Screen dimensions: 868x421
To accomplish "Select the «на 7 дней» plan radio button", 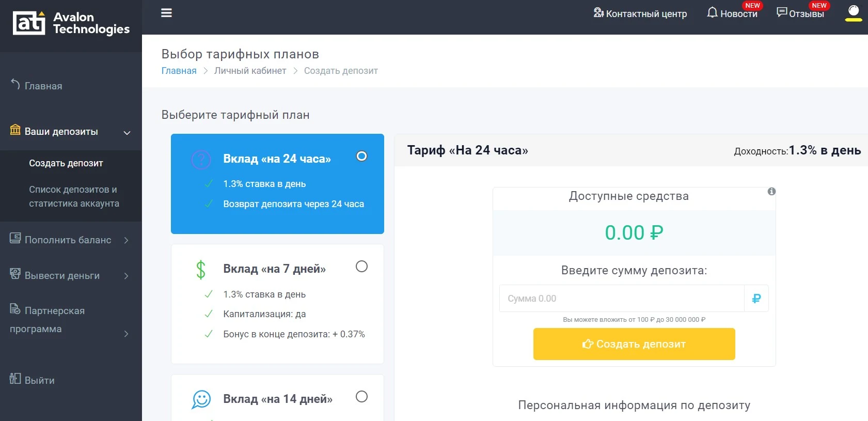I will 361,267.
